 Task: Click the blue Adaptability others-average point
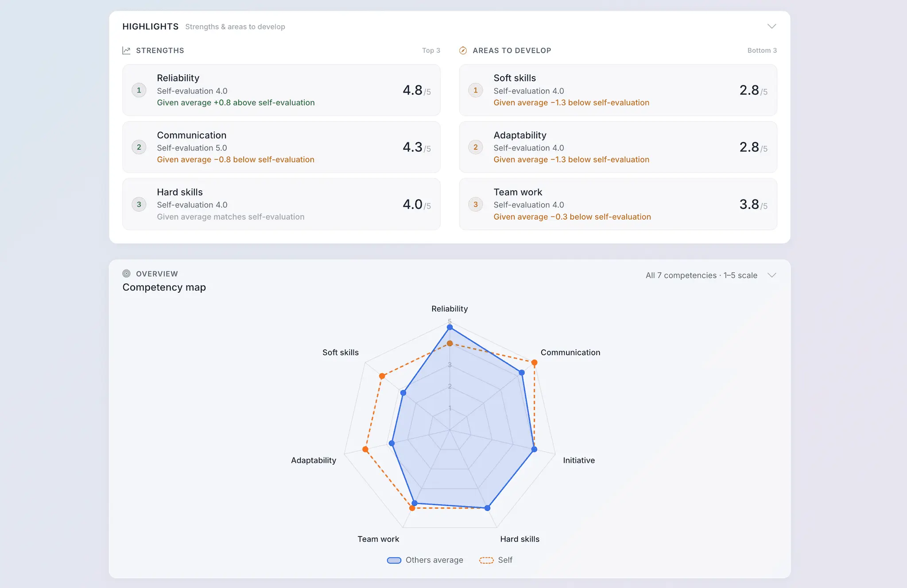click(x=391, y=443)
